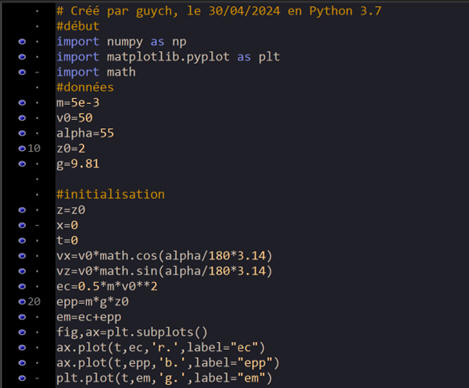Click gutter marker next to 'epp=m*g*z0'
The image size is (469, 388).
(x=22, y=302)
